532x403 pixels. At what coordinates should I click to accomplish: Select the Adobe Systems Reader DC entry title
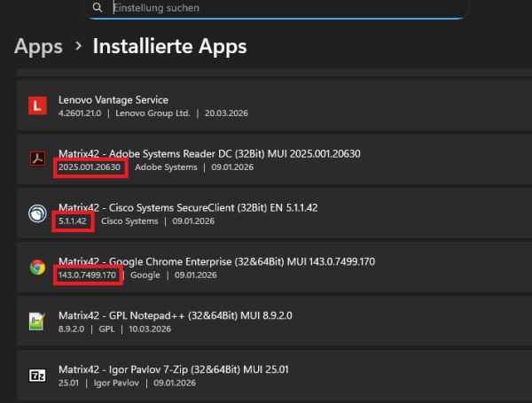209,153
